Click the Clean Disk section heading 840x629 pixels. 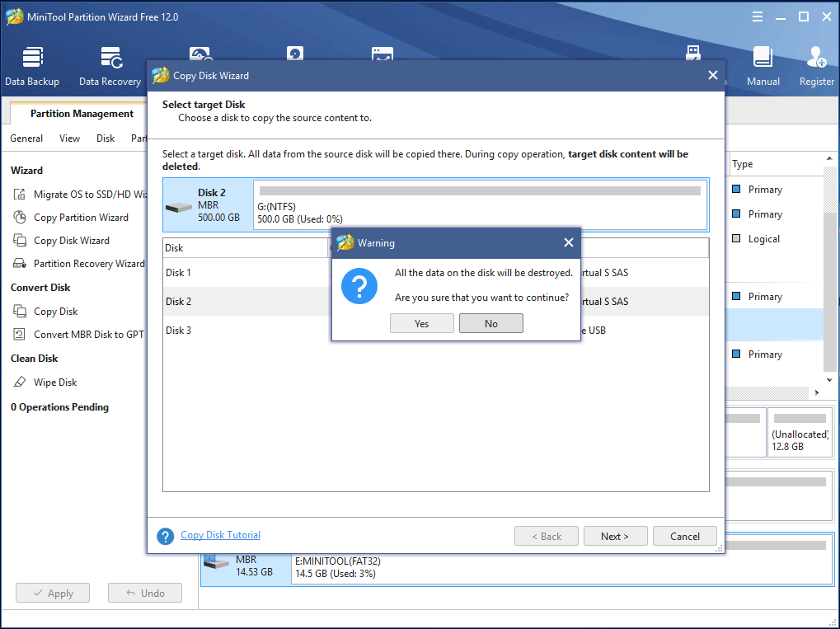tap(35, 359)
